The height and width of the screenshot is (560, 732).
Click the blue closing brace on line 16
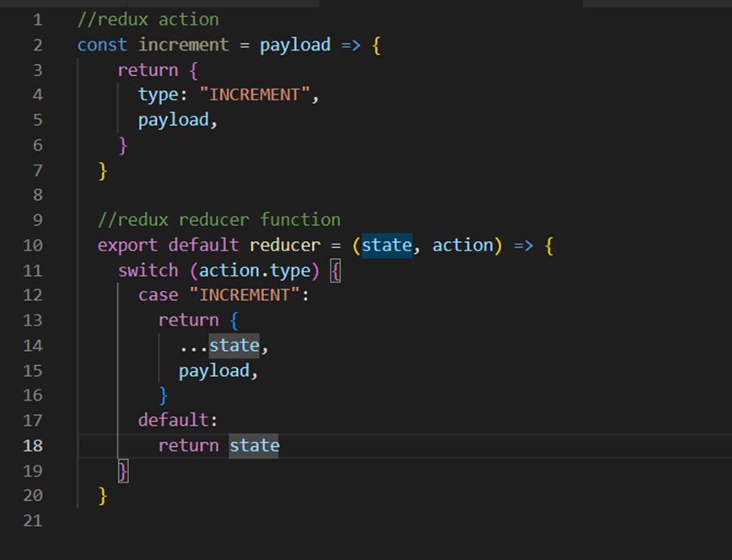click(164, 396)
